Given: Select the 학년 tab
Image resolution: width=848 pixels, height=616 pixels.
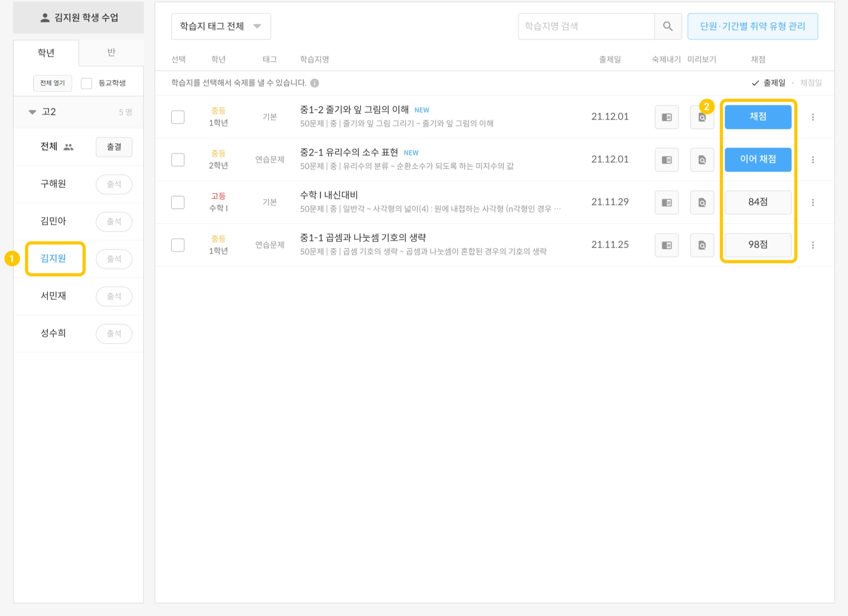Looking at the screenshot, I should point(46,53).
